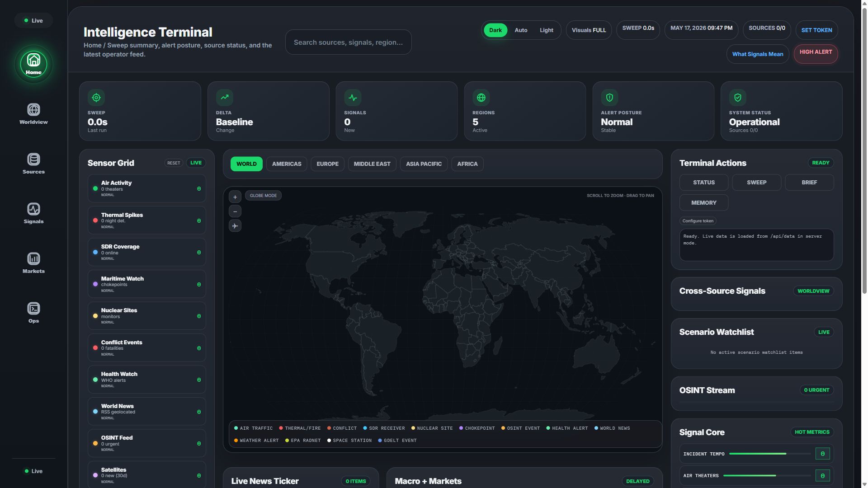Screen dimensions: 868x488
Task: Click the HOT METRICS badge
Action: pyautogui.click(x=812, y=432)
